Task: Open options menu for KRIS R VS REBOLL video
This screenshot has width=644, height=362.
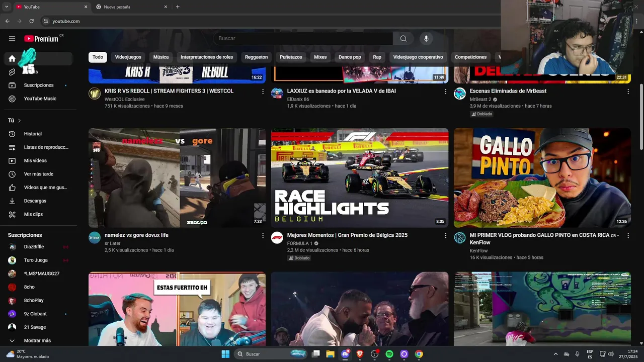Action: 263,92
